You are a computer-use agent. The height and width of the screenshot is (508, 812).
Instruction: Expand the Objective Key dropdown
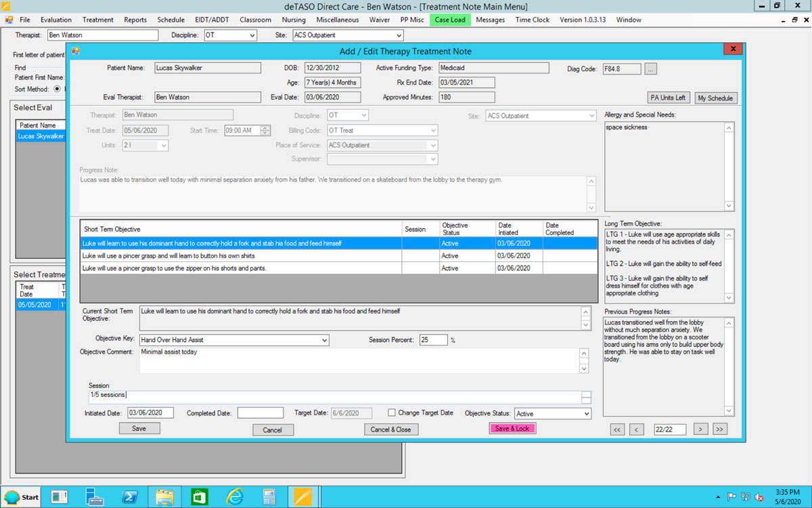tap(324, 340)
